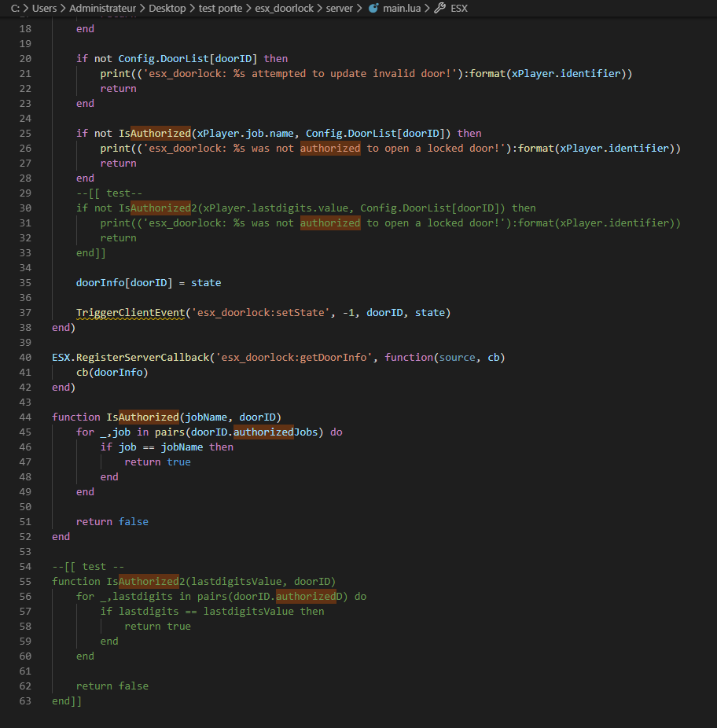Open the 'server' breadcrumb folder
717x728 pixels.
click(340, 9)
